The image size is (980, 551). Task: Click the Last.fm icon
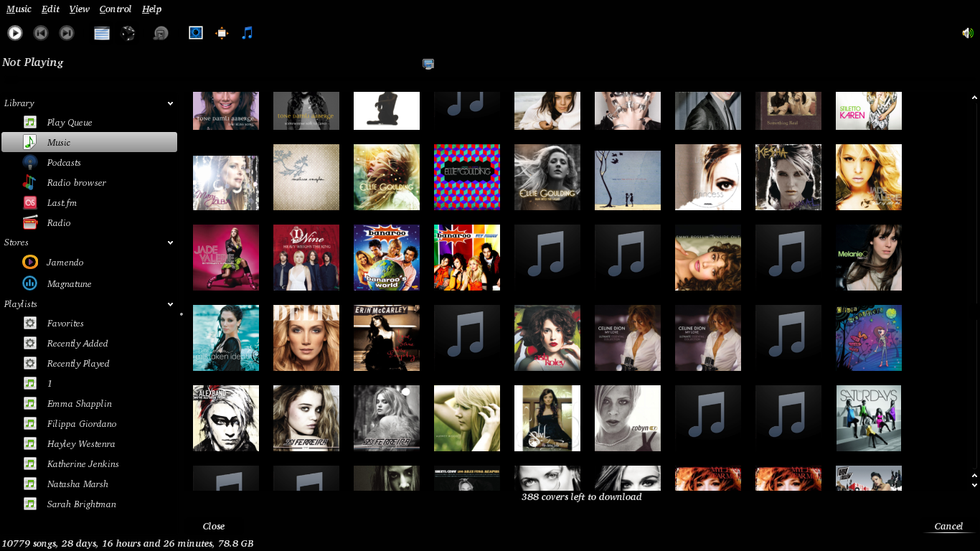[x=30, y=203]
